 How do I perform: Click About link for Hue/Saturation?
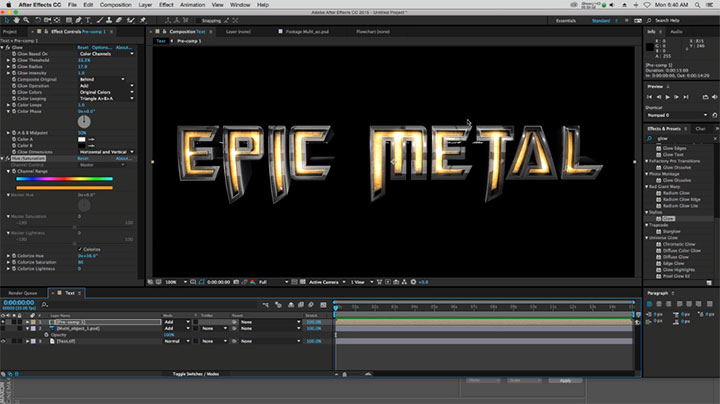click(123, 158)
